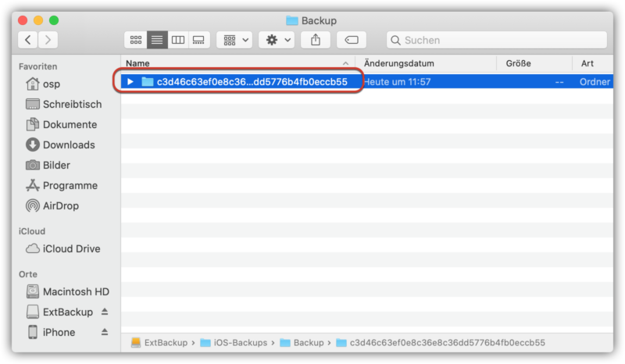The width and height of the screenshot is (625, 364).
Task: Minimize the window with yellow button
Action: point(38,20)
